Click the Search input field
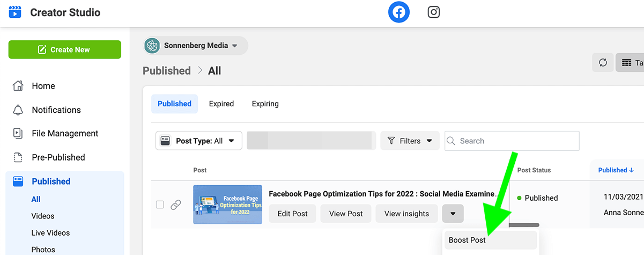 [512, 141]
